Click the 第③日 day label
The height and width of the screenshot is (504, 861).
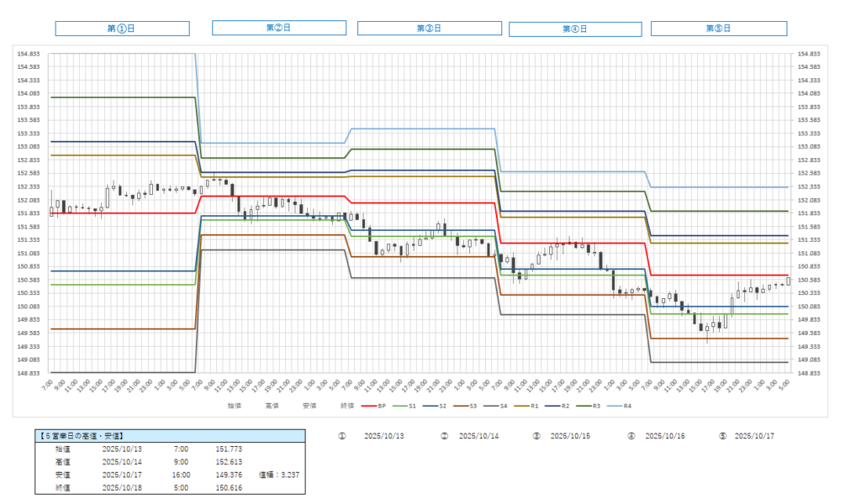pyautogui.click(x=429, y=29)
